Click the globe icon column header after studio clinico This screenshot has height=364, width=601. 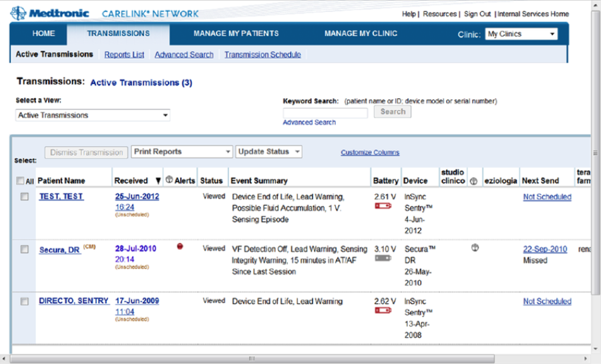click(x=473, y=181)
